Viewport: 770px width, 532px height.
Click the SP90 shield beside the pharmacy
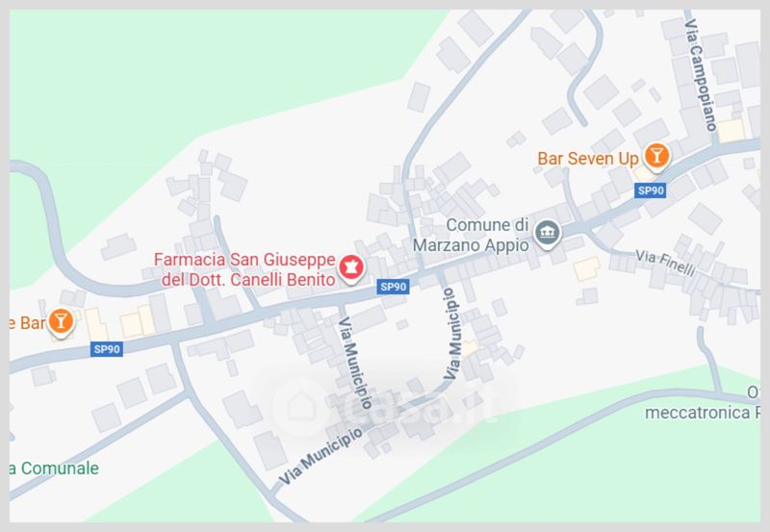(394, 287)
